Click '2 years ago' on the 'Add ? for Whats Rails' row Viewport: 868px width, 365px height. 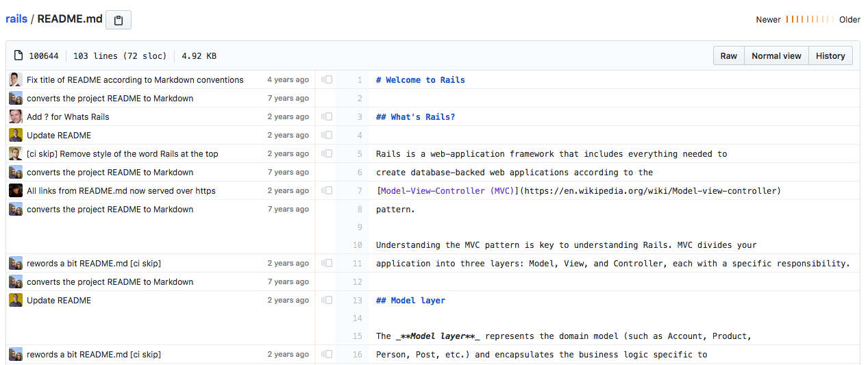288,116
